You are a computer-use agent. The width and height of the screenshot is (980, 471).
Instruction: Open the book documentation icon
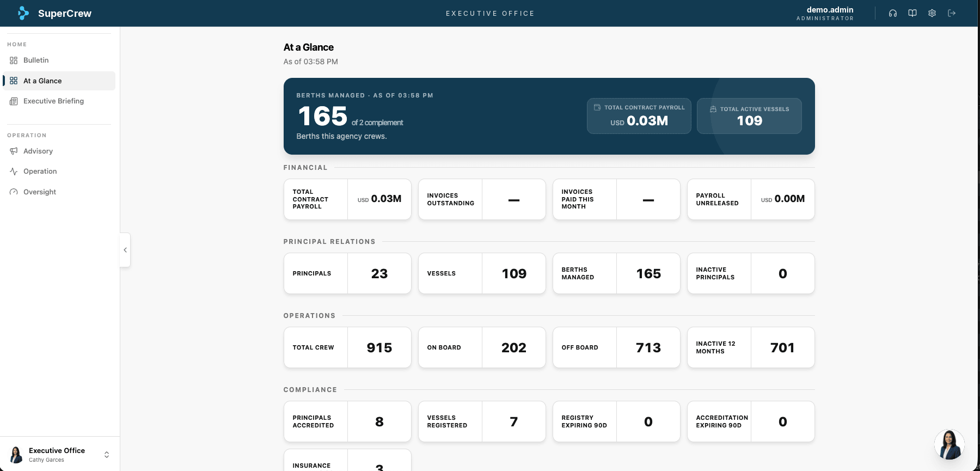coord(912,13)
